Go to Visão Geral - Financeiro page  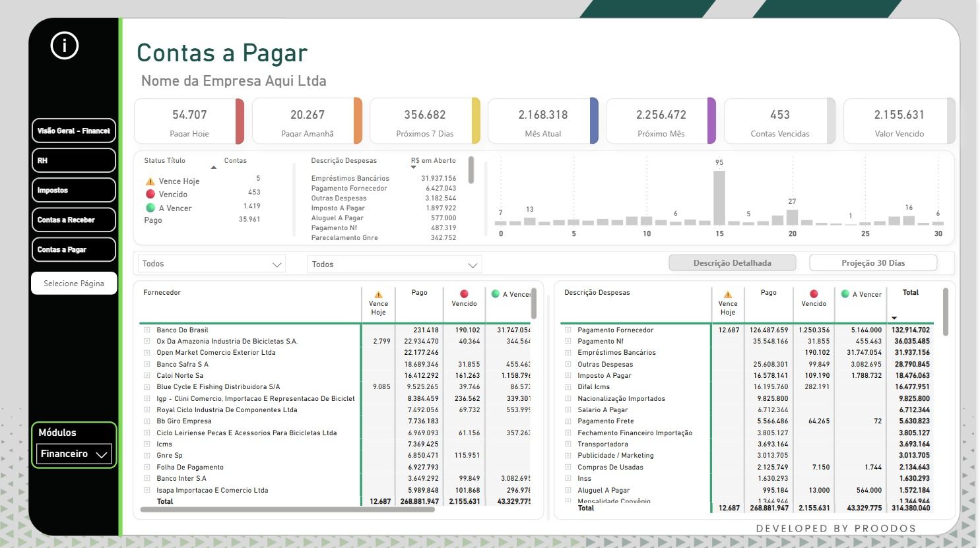click(74, 131)
